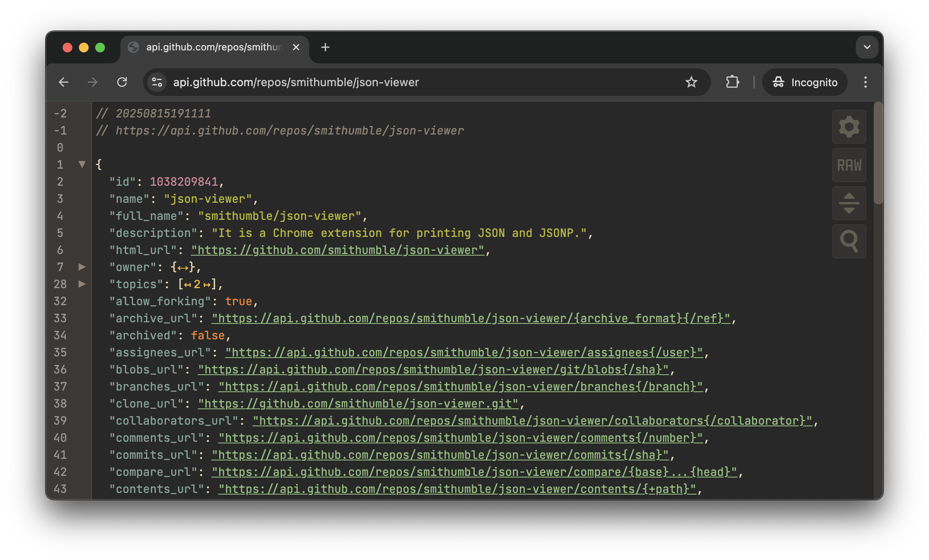Image resolution: width=929 pixels, height=560 pixels.
Task: Select the api.github.com tab
Action: pyautogui.click(x=214, y=47)
